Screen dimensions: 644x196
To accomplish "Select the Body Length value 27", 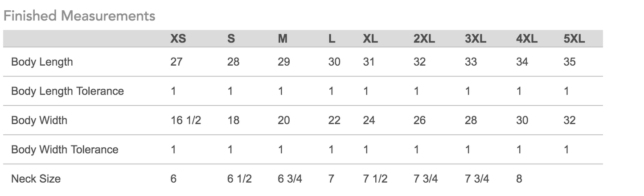I will [x=176, y=62].
